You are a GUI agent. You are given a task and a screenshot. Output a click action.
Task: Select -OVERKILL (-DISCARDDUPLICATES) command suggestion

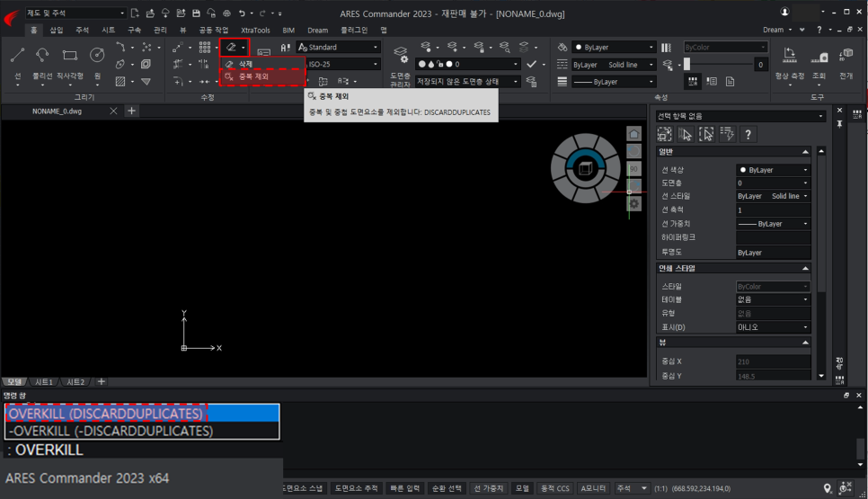142,431
